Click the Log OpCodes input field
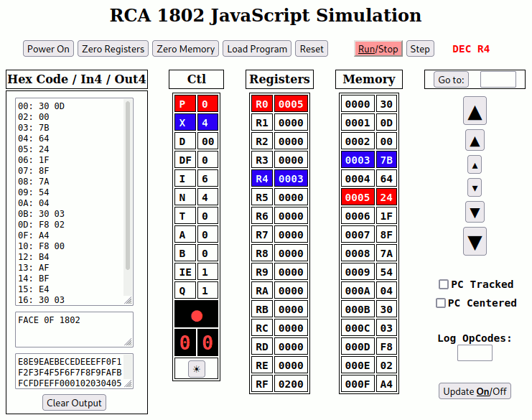The width and height of the screenshot is (532, 420). click(x=475, y=353)
